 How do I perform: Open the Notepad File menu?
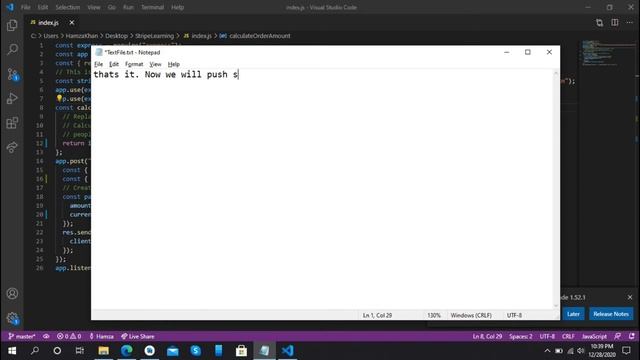click(x=98, y=64)
